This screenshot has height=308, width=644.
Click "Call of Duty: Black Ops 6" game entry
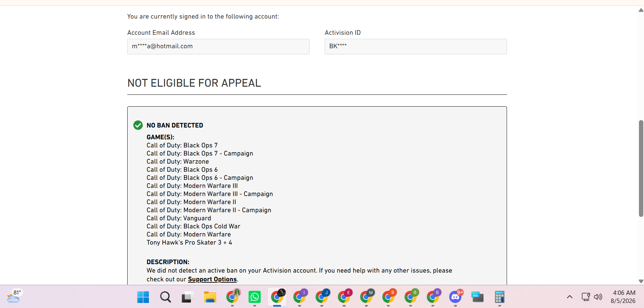(182, 170)
